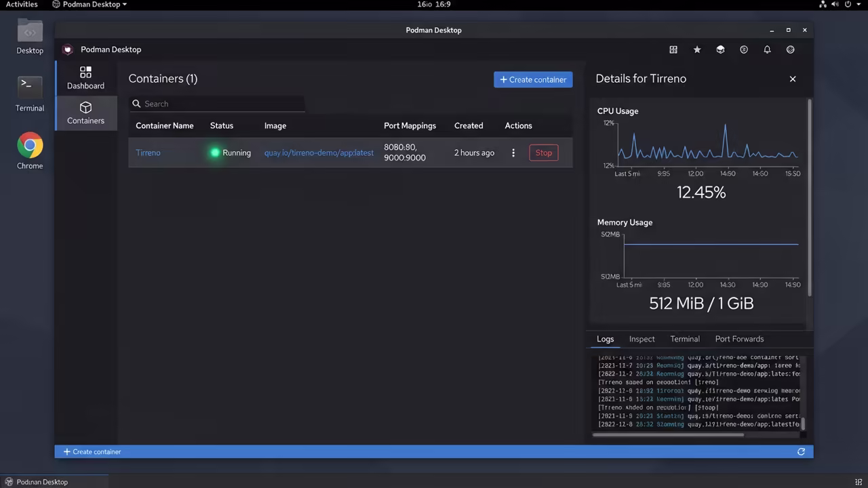Viewport: 868px width, 488px height.
Task: Click the '2 hours ago' created cell
Action: pos(474,152)
